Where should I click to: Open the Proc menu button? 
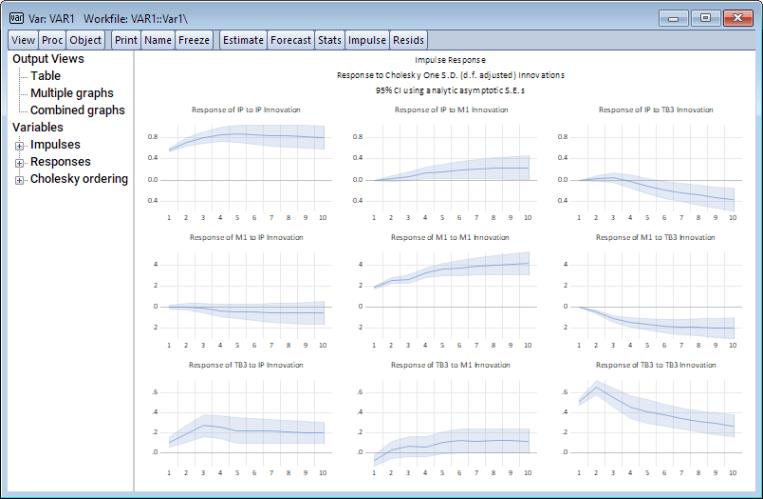52,40
